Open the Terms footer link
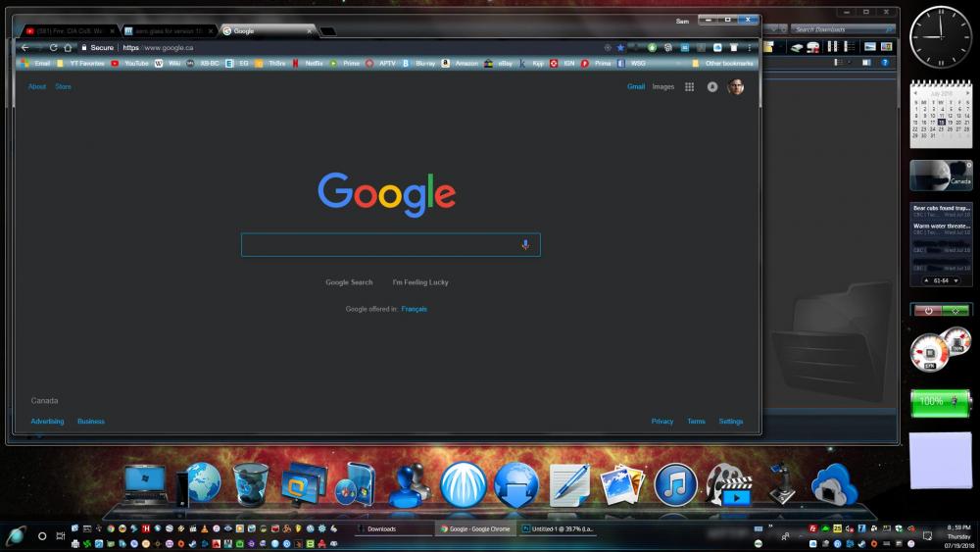The height and width of the screenshot is (552, 980). click(696, 422)
